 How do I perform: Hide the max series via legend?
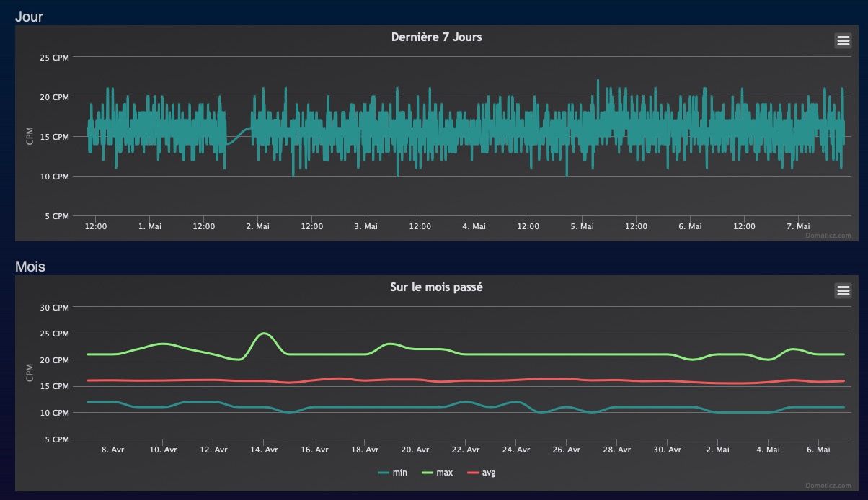coord(438,473)
